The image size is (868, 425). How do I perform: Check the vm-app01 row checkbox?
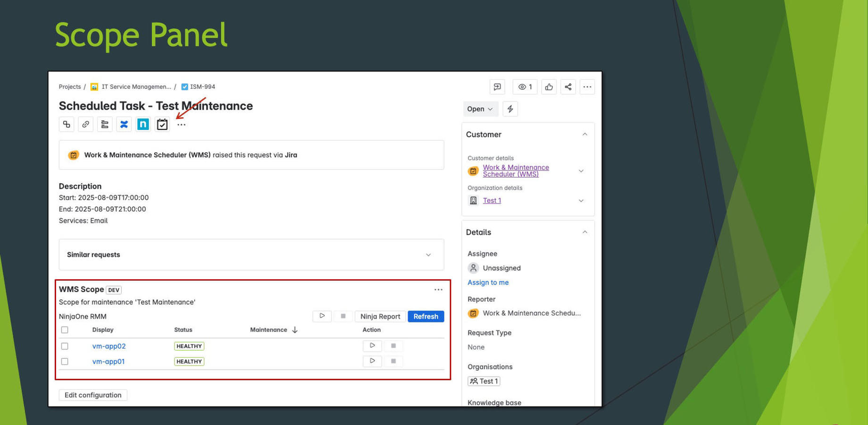coord(65,362)
